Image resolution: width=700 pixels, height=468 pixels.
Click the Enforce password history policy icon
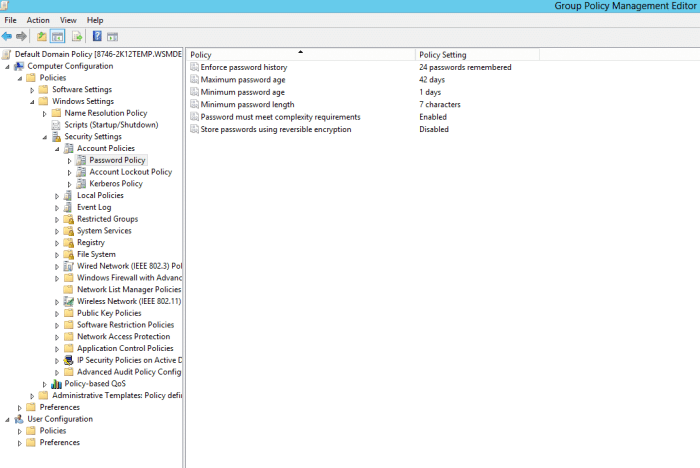point(194,67)
